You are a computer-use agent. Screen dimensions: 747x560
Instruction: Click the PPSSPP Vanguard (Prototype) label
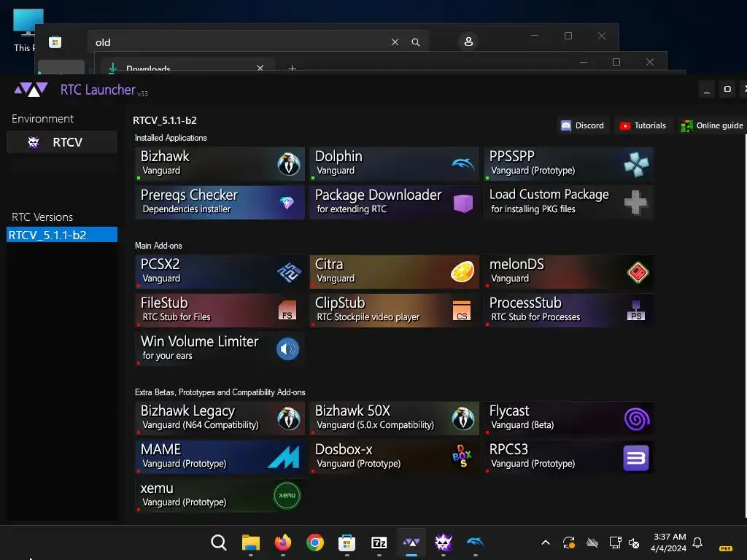[x=533, y=171]
